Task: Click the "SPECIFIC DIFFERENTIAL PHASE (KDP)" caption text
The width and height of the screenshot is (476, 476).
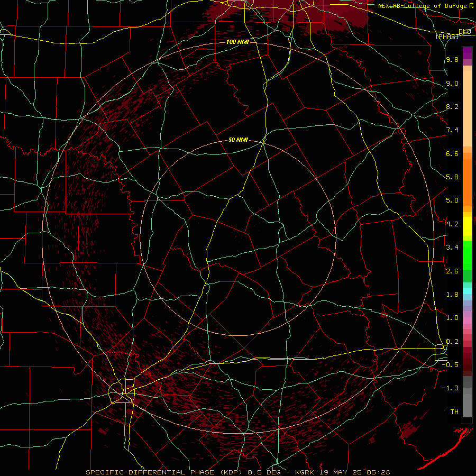Action: coord(164,472)
